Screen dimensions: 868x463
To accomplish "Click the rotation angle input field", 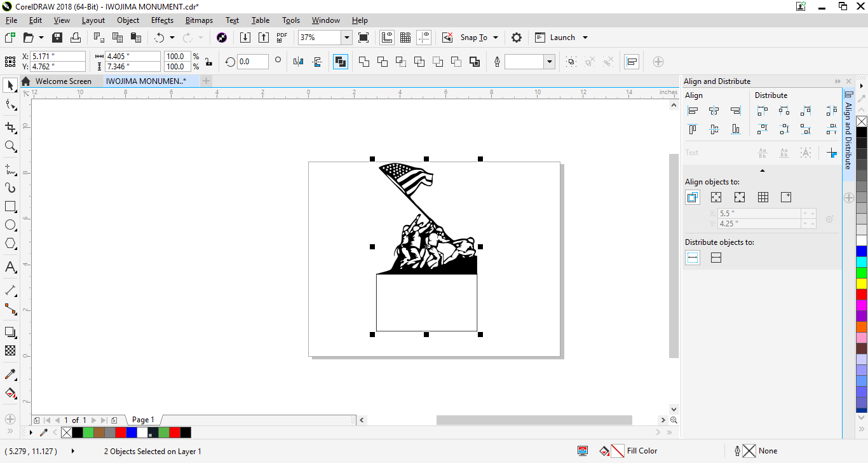I will [252, 62].
